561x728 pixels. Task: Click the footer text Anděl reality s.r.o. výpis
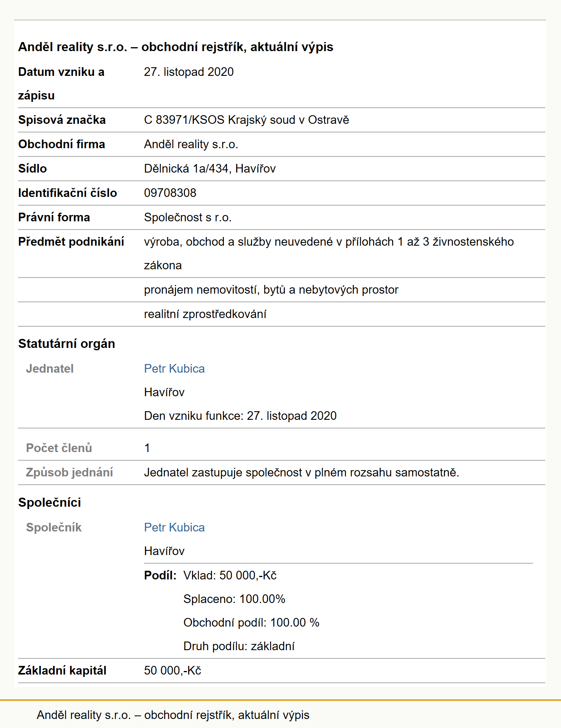pyautogui.click(x=173, y=715)
